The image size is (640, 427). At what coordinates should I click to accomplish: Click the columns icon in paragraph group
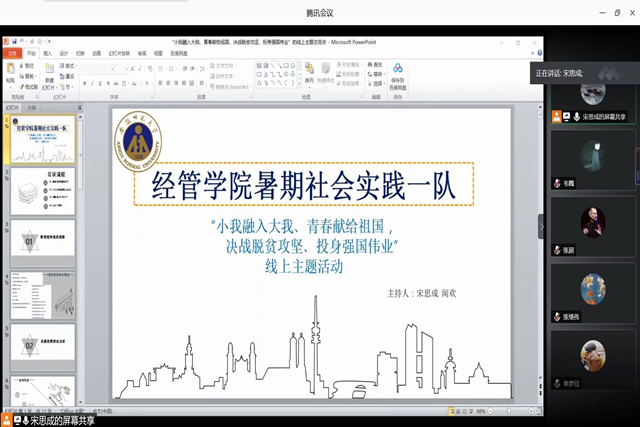tap(201, 83)
